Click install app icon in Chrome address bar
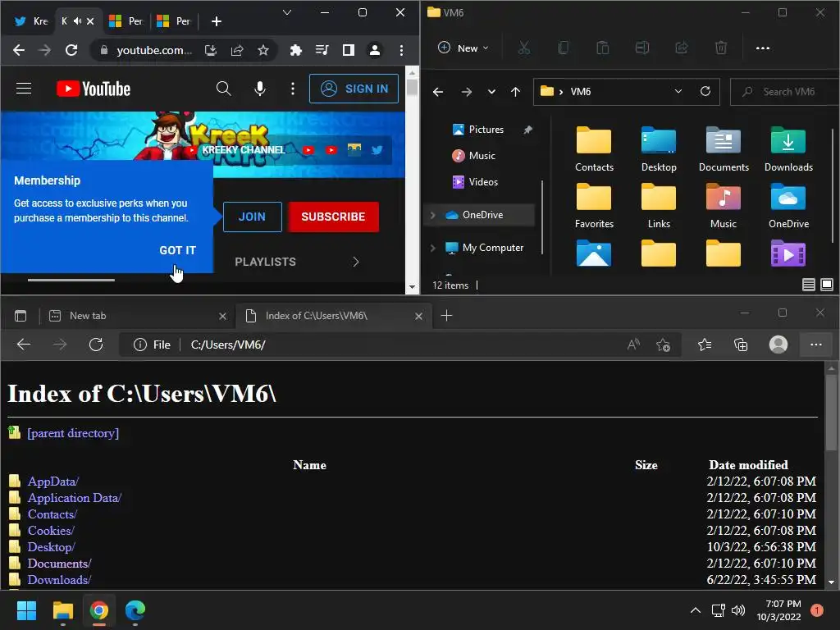This screenshot has width=840, height=630. (211, 50)
